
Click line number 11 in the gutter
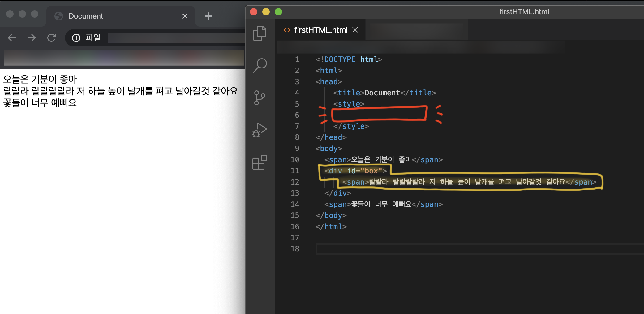(x=295, y=171)
